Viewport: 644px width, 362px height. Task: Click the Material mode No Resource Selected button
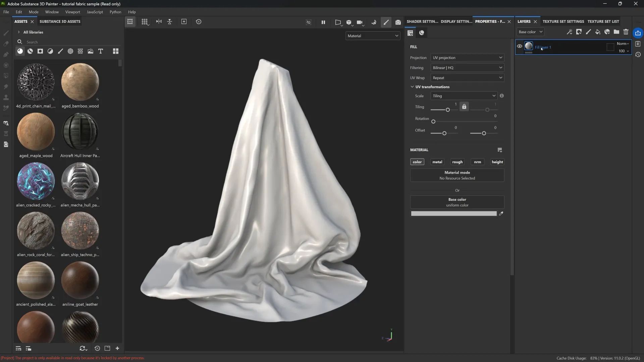click(x=457, y=175)
